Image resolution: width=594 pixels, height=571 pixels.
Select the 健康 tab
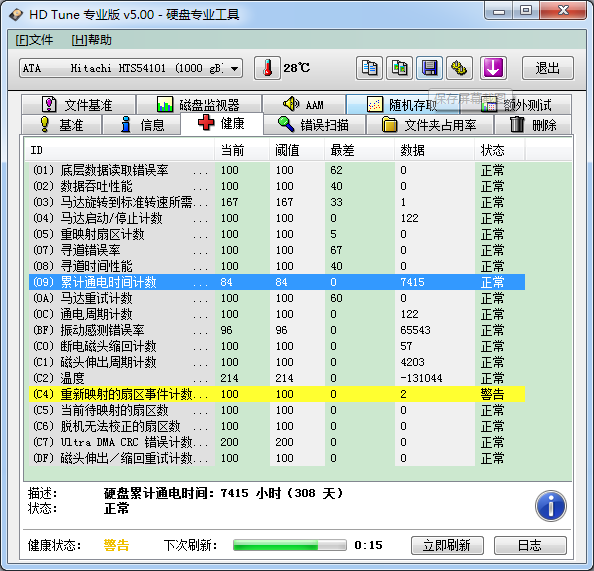click(x=222, y=124)
